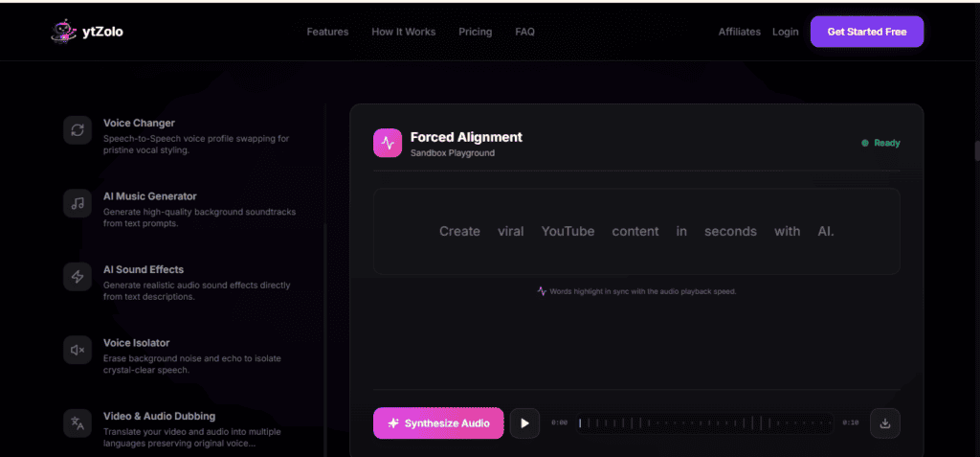Viewport: 980px width, 457px height.
Task: Click the pink Forced Alignment waveform icon
Action: pyautogui.click(x=388, y=144)
